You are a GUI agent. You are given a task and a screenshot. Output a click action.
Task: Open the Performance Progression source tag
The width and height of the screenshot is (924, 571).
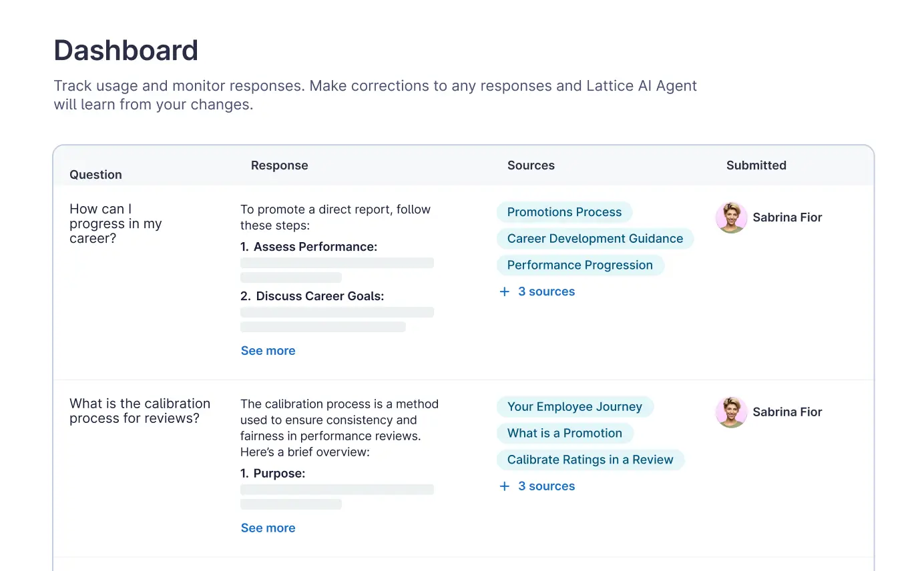580,265
